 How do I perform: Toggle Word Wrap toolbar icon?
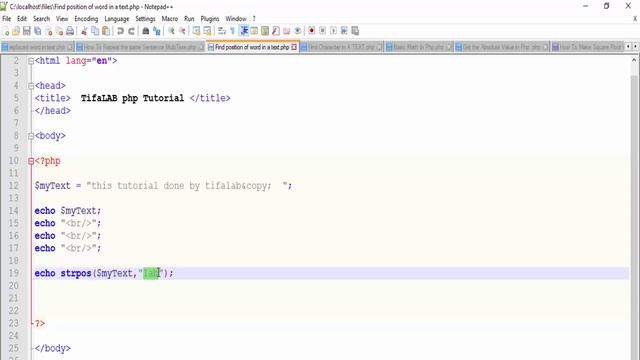[222, 31]
